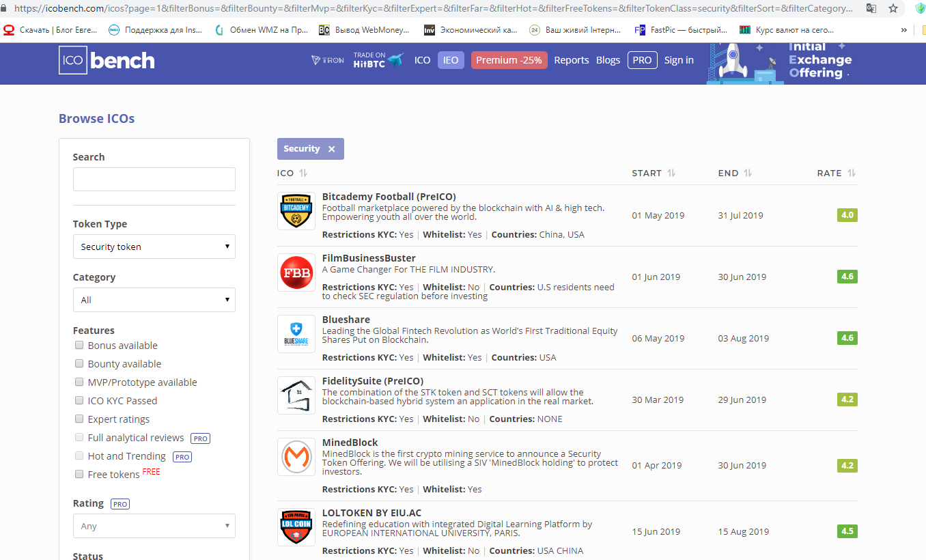
Task: Click the Sign in link
Action: [x=679, y=60]
